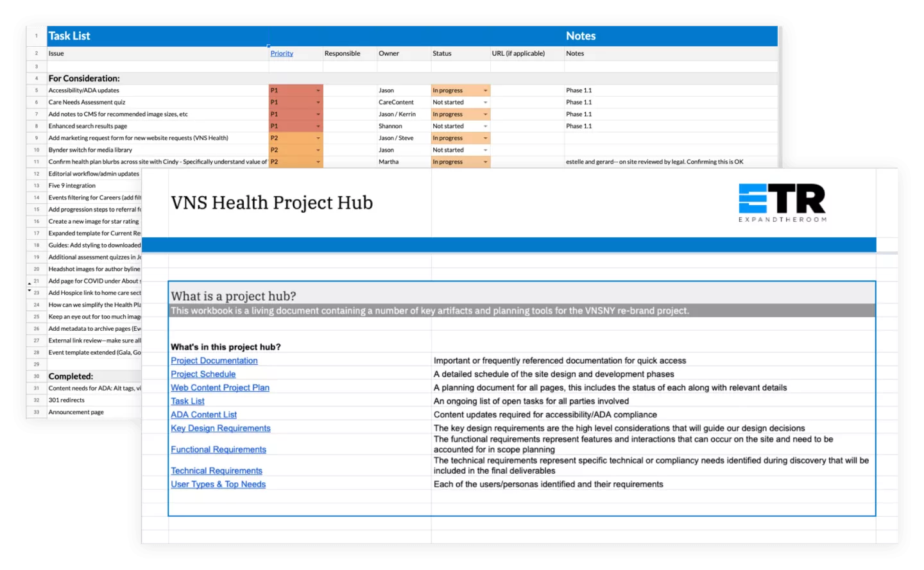Screen dimensions: 924x570
Task: Open the Technical Requirements link
Action: (217, 471)
